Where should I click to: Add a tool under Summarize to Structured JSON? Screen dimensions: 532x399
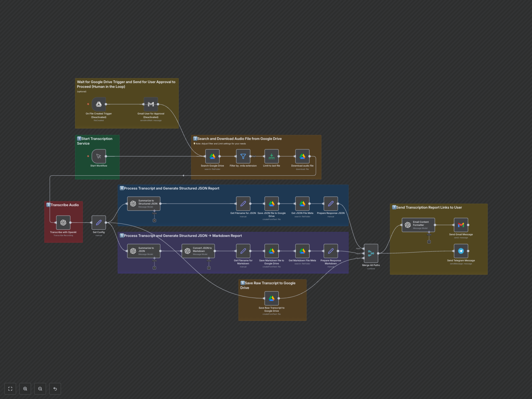[x=154, y=220]
